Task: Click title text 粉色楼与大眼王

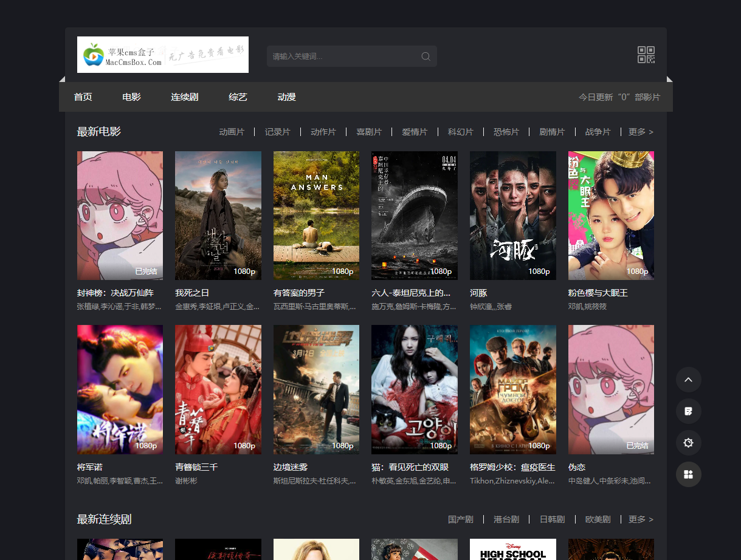Action: [598, 293]
